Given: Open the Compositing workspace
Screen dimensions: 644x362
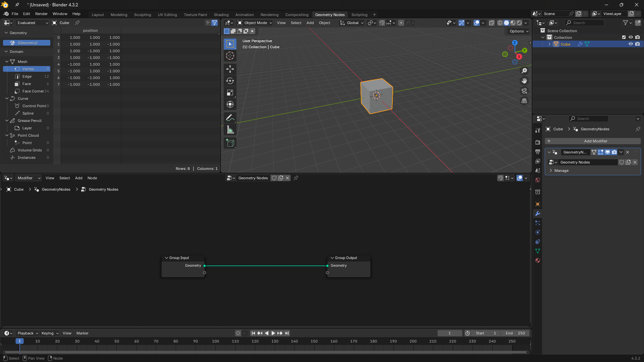Looking at the screenshot, I should pos(297,14).
